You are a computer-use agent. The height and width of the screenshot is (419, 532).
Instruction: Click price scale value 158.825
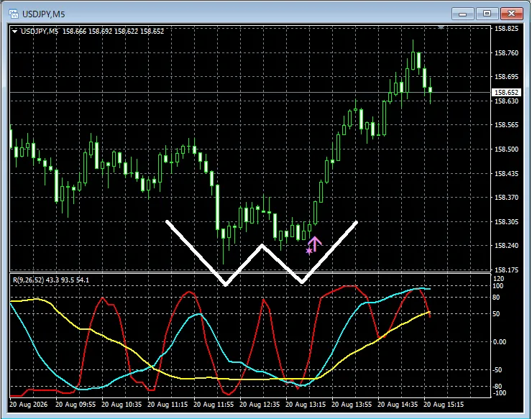pos(506,29)
